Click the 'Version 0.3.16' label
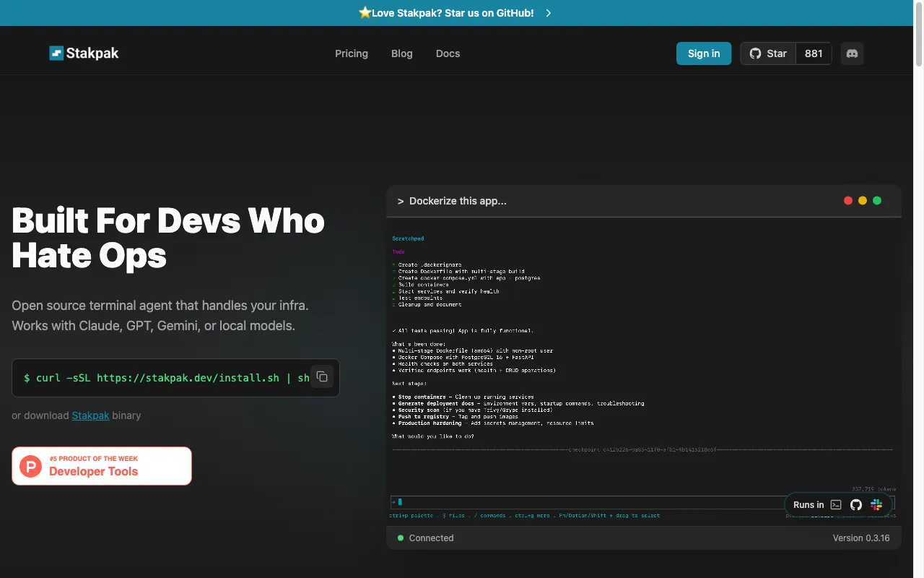The width and height of the screenshot is (924, 578). tap(861, 538)
